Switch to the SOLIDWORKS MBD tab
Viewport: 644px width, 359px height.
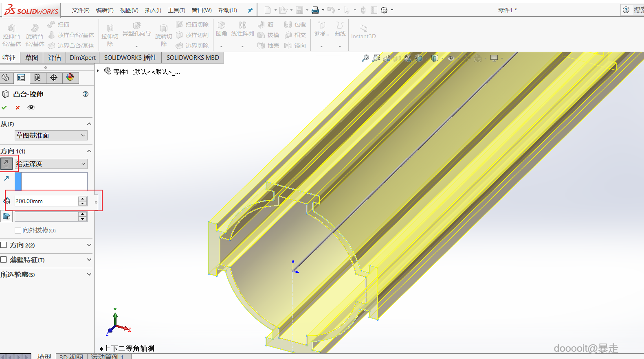(193, 57)
